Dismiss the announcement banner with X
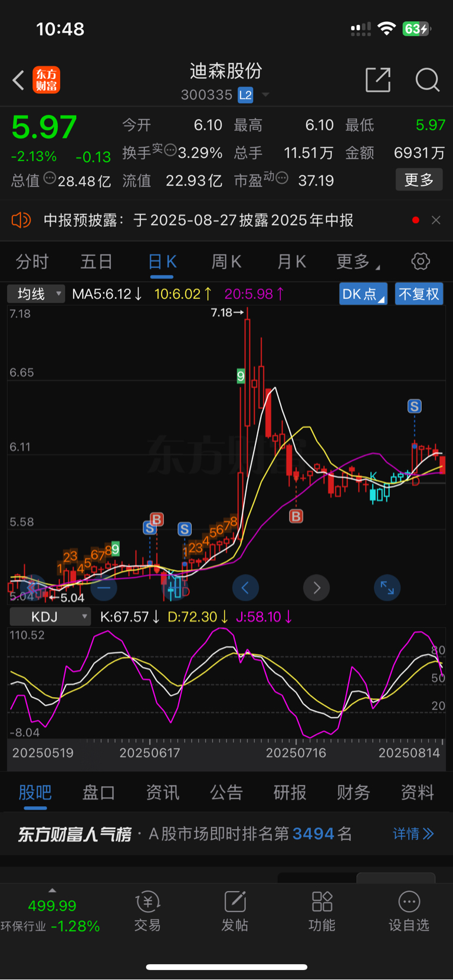453x980 pixels. click(436, 220)
